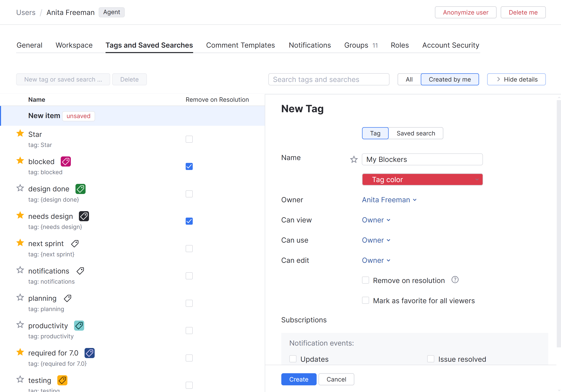Star the notifications tag

(x=20, y=270)
